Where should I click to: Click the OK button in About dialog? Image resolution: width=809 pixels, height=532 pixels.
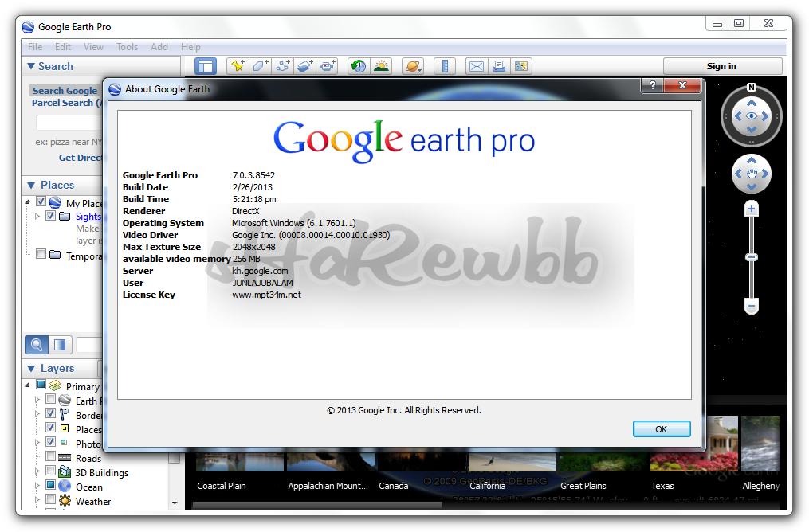coord(662,428)
